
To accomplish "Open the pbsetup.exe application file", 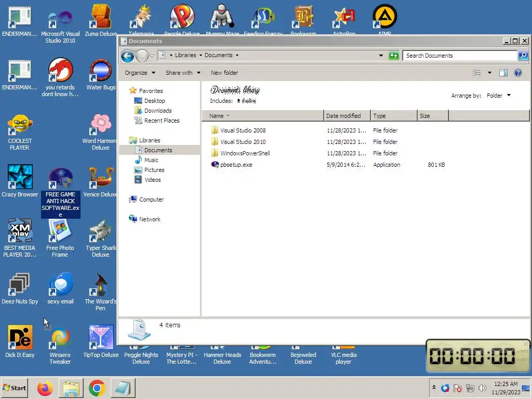I will point(236,165).
